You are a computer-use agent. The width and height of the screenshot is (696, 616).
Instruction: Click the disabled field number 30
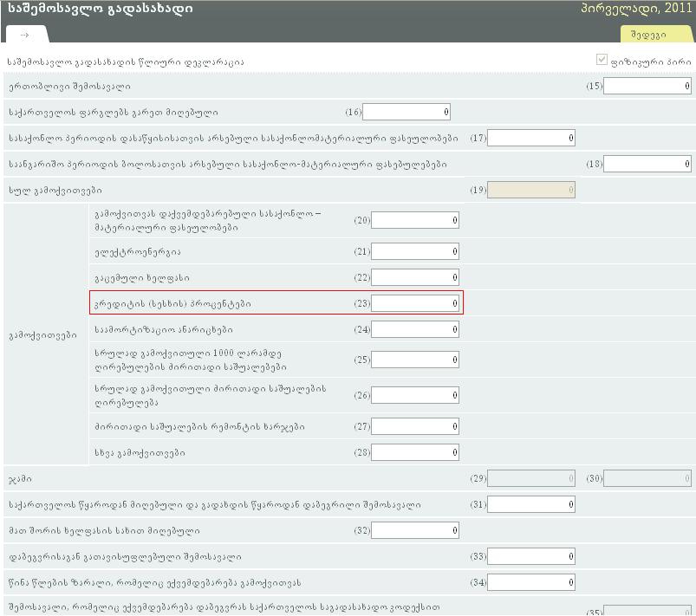pyautogui.click(x=647, y=478)
